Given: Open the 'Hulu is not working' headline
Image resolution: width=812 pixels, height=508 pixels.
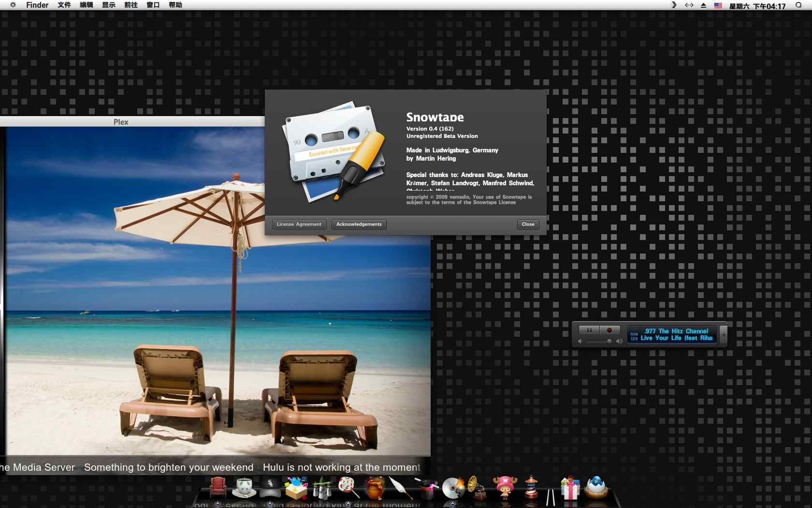Looking at the screenshot, I should click(x=342, y=467).
